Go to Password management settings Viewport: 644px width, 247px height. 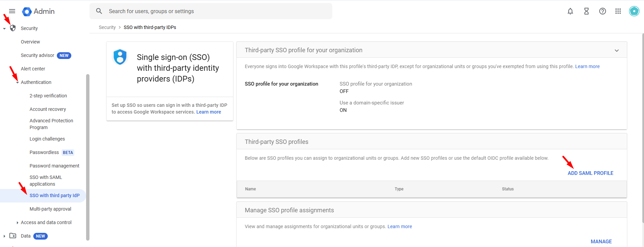(x=54, y=166)
